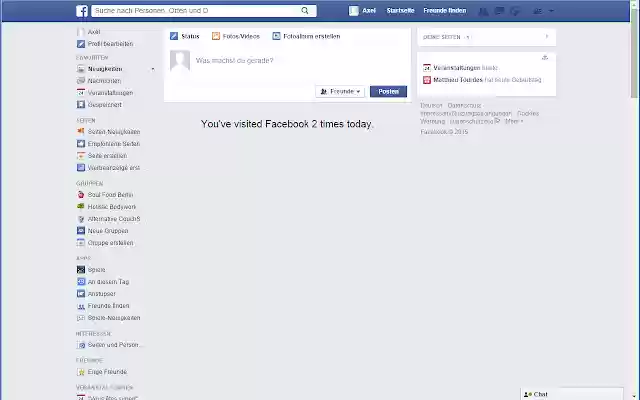Click Axel profile picture in top bar

(353, 11)
